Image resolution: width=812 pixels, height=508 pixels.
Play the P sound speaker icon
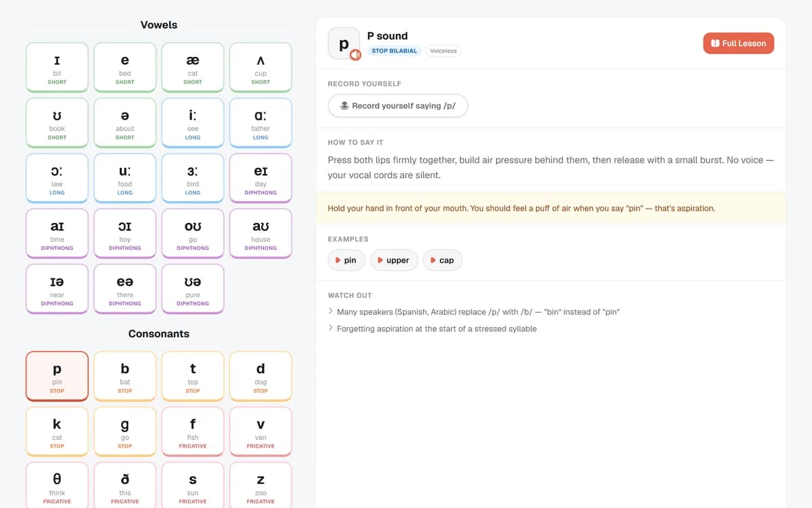(355, 55)
